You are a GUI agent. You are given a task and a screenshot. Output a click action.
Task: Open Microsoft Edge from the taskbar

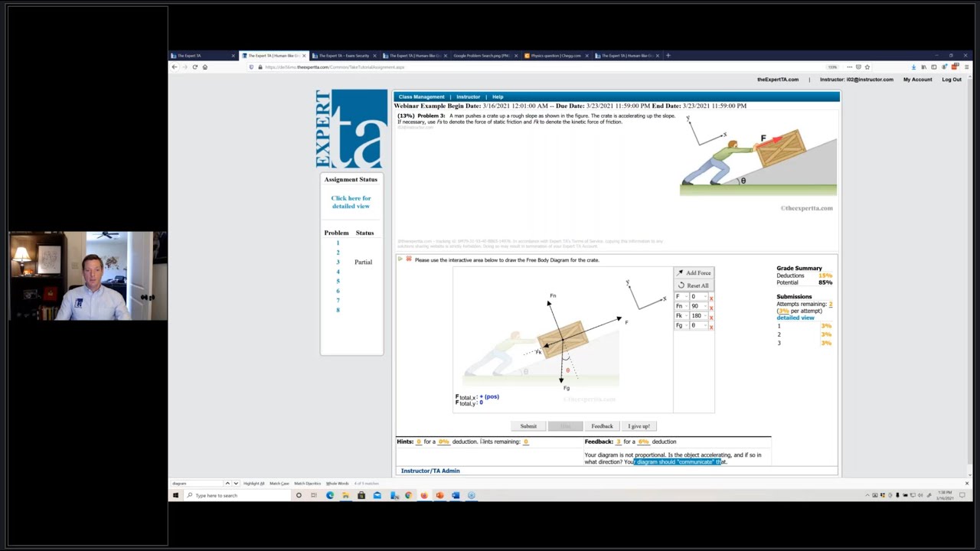330,495
